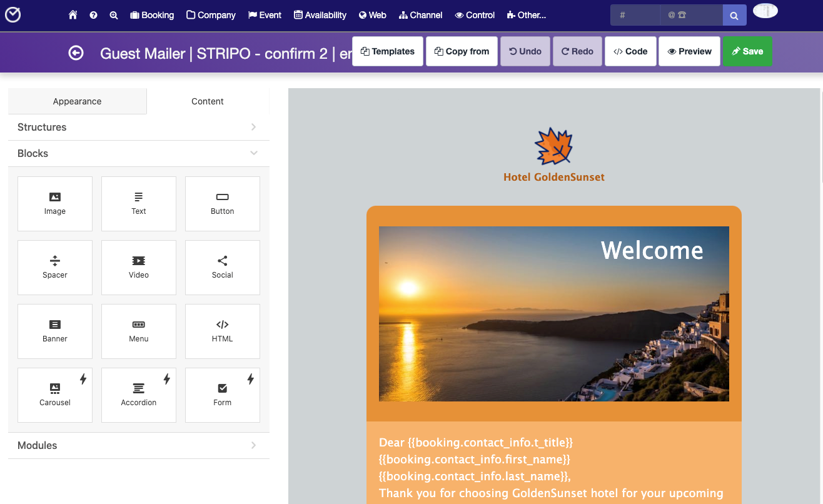Open the help question mark icon

pos(93,15)
